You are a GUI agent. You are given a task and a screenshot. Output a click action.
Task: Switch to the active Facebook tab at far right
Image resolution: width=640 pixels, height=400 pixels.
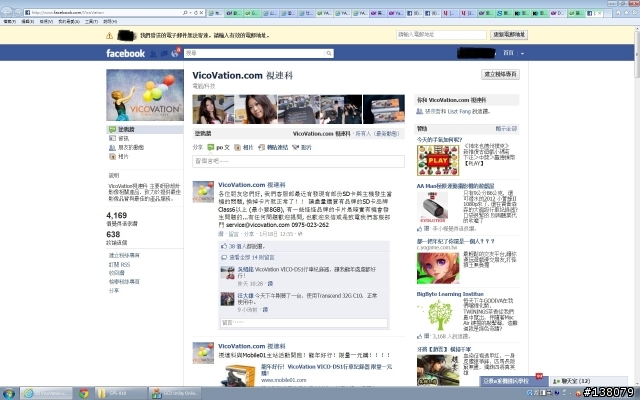[x=594, y=13]
